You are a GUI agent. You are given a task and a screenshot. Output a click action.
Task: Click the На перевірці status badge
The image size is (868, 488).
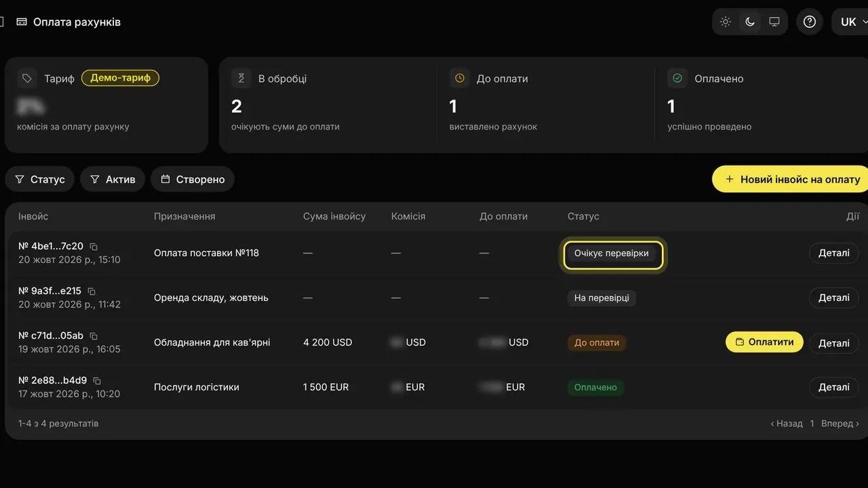point(601,298)
